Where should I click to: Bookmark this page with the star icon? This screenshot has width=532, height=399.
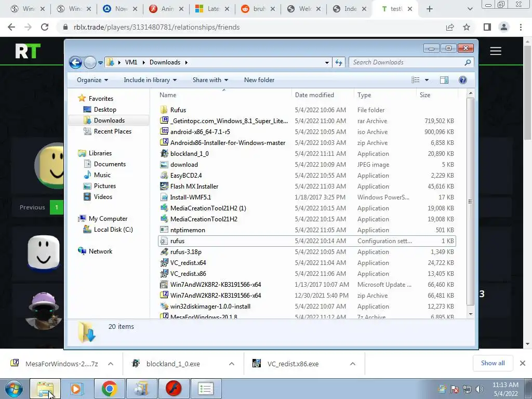pos(467,27)
